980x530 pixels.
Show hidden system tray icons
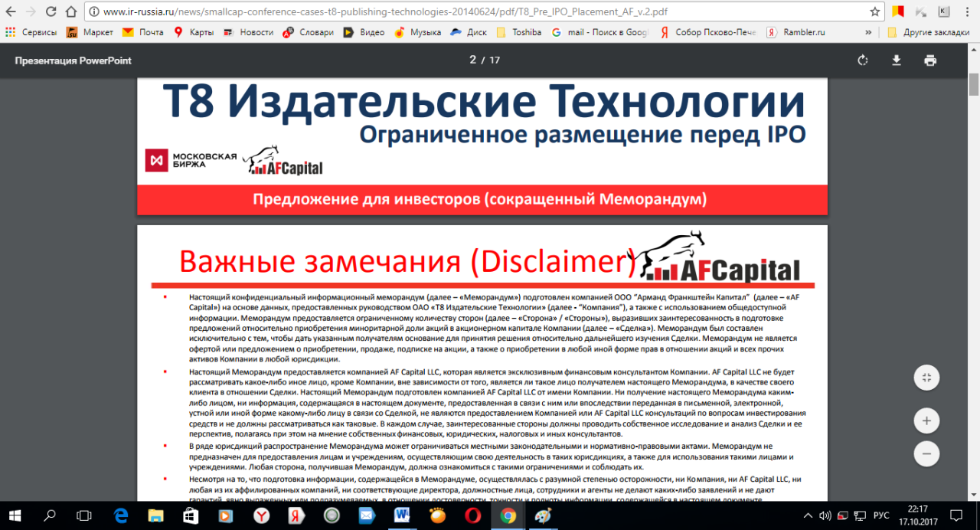(806, 515)
